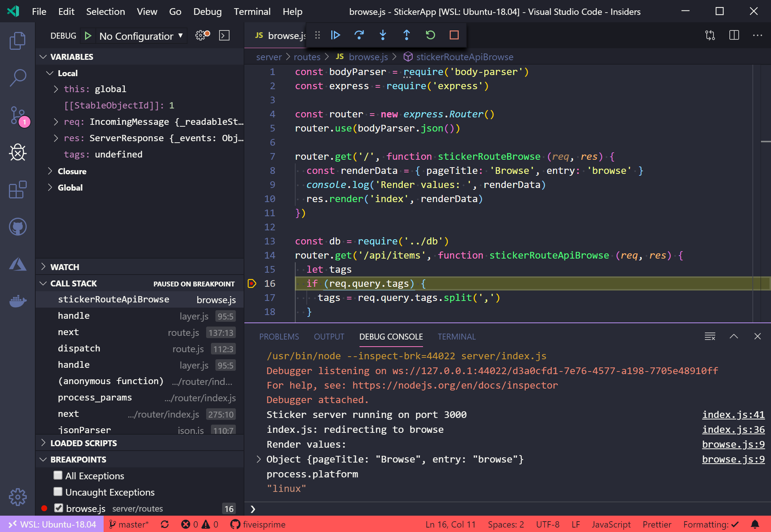Click the Step Out debug icon
Screen dimensions: 771x532
(x=407, y=35)
